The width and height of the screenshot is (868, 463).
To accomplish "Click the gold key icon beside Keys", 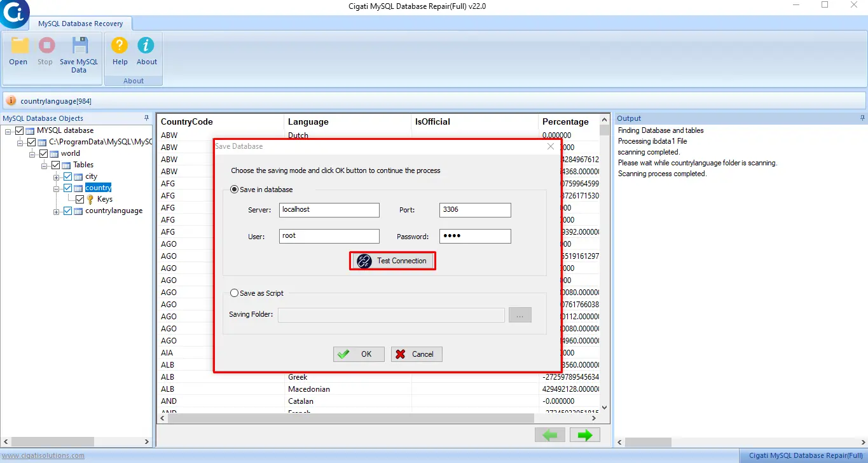I will tap(90, 199).
